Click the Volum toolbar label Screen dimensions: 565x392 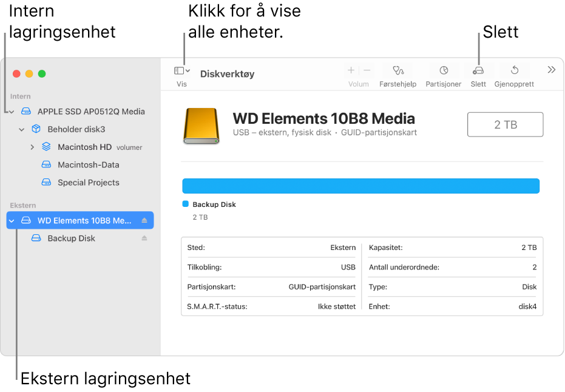359,84
